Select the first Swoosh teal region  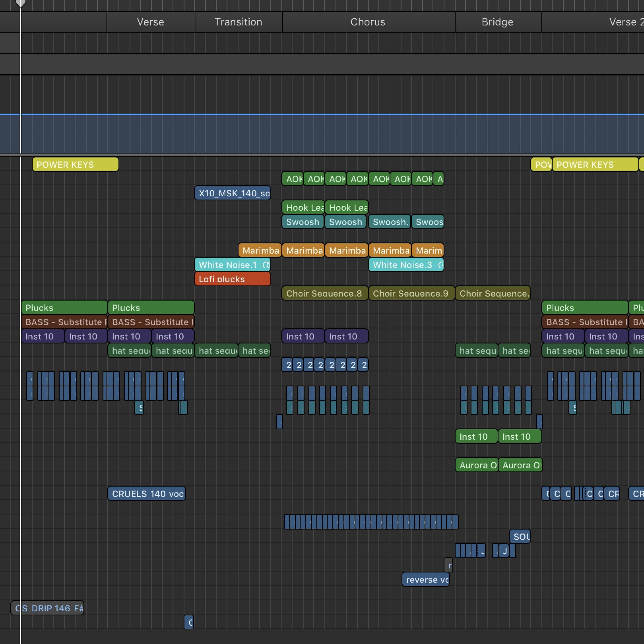(x=303, y=222)
